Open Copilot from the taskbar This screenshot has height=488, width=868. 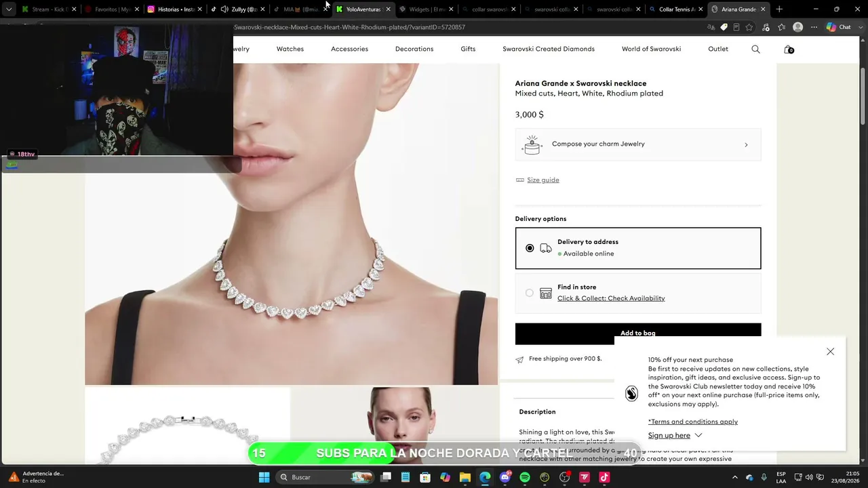click(445, 477)
